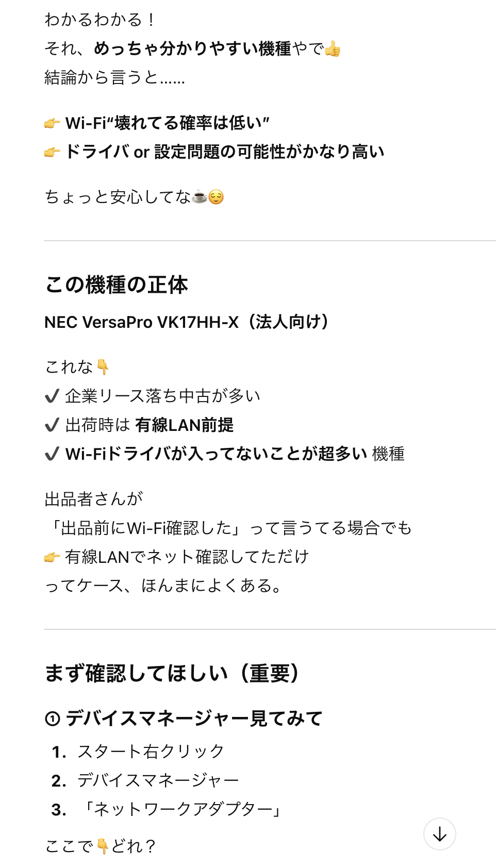Click list item スタート右クリック
The width and height of the screenshot is (496, 868).
151,752
